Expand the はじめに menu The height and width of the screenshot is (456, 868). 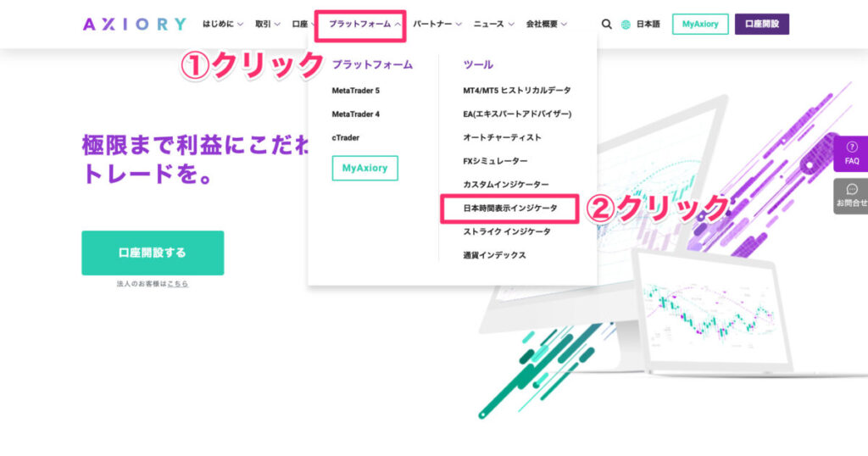(223, 25)
